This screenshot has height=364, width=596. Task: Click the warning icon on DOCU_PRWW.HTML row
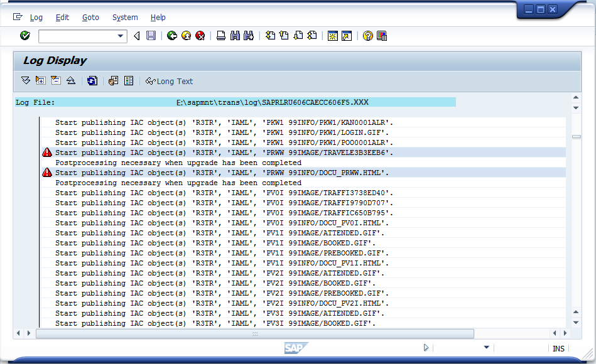tap(46, 173)
